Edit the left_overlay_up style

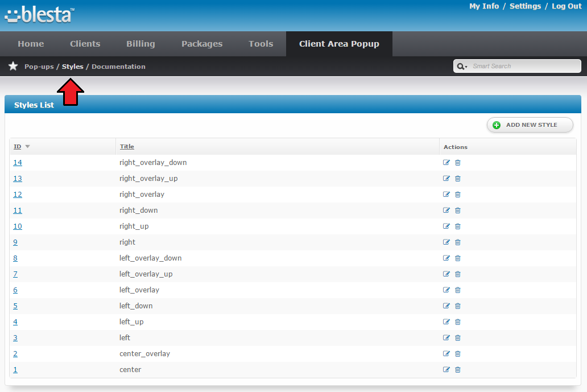point(447,274)
